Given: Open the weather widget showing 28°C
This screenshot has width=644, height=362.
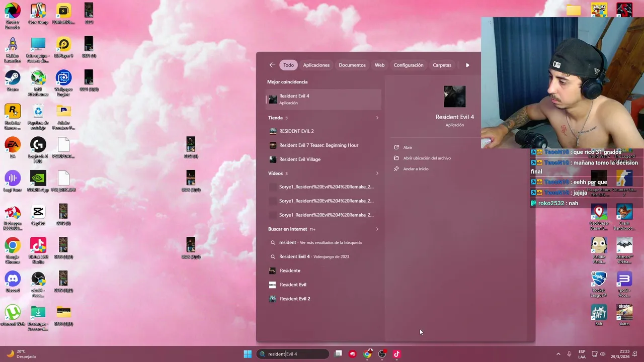Looking at the screenshot, I should coord(21,354).
